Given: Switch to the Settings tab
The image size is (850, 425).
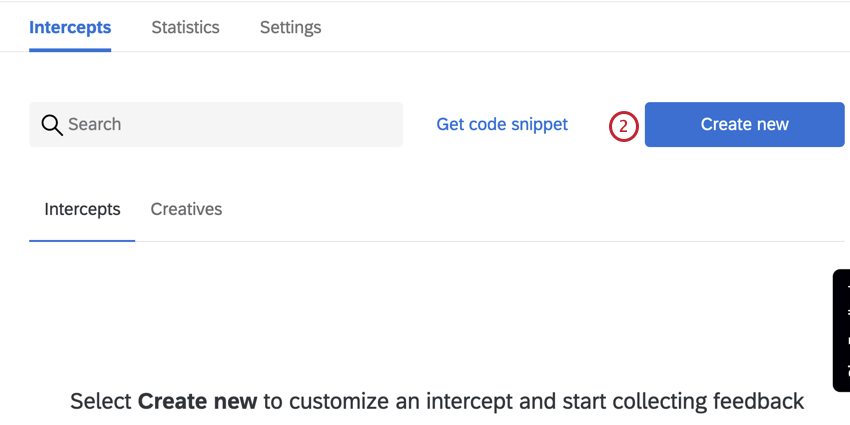Looking at the screenshot, I should point(291,27).
